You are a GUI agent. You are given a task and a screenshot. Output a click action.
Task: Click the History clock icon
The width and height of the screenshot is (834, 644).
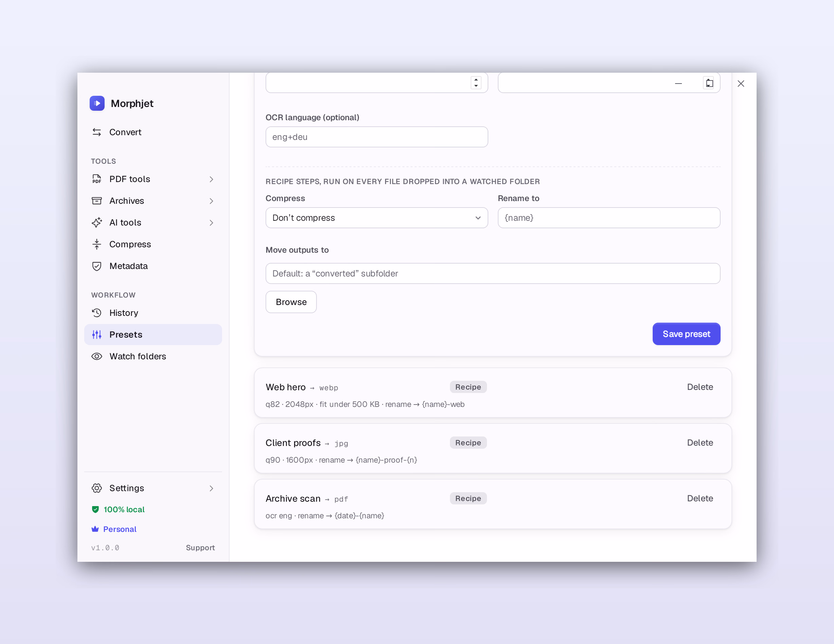[x=97, y=313]
